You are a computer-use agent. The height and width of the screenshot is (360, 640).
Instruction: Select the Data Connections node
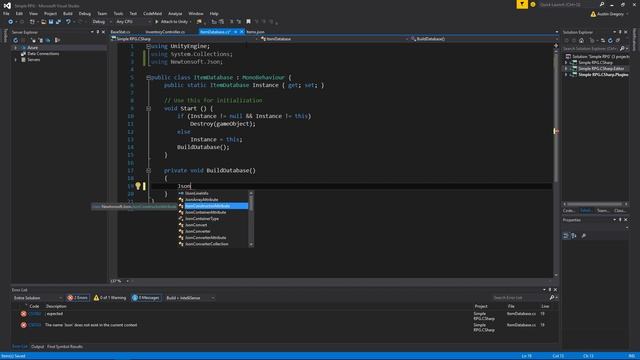(43, 53)
